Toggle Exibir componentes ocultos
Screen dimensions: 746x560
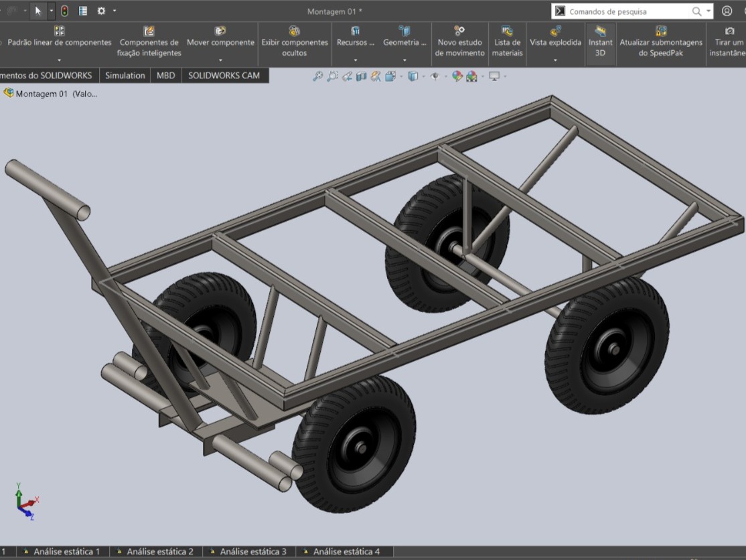coord(294,41)
